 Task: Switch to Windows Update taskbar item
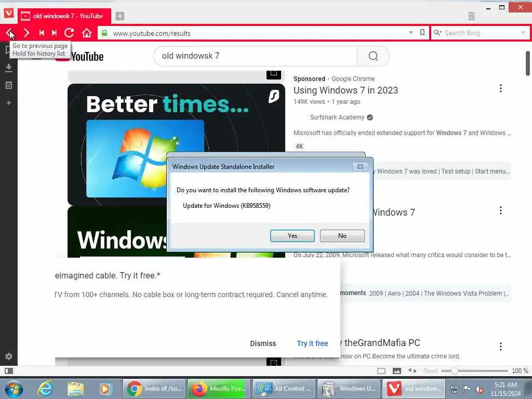click(x=350, y=389)
